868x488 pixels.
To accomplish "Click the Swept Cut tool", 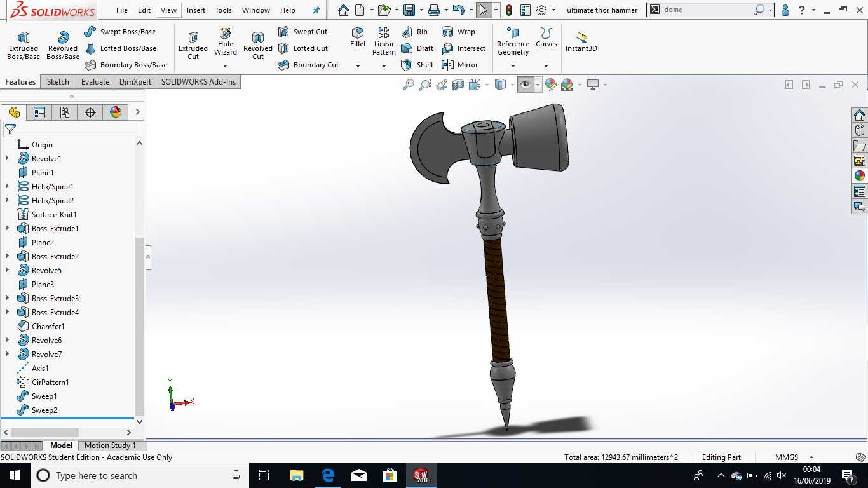I will 302,32.
